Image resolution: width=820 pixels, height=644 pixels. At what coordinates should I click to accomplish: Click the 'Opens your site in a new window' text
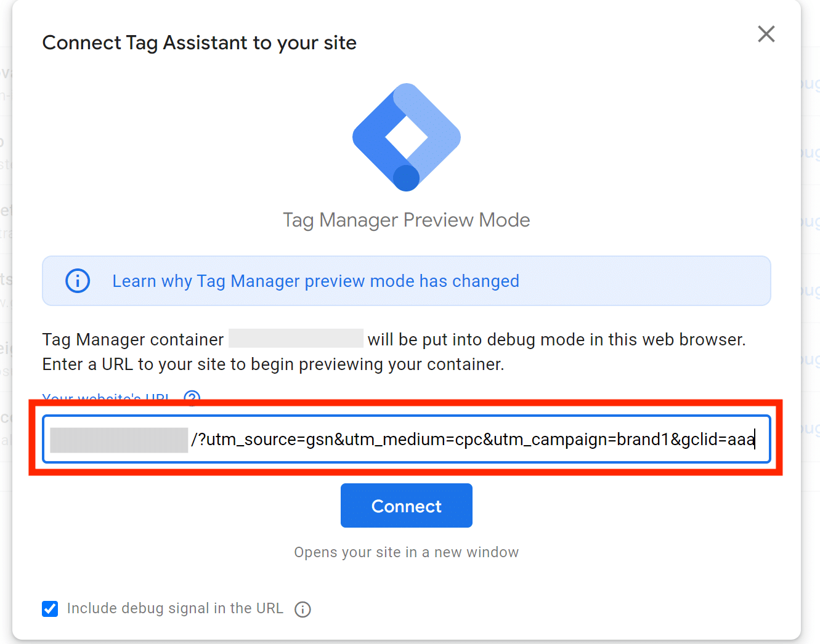pos(406,552)
